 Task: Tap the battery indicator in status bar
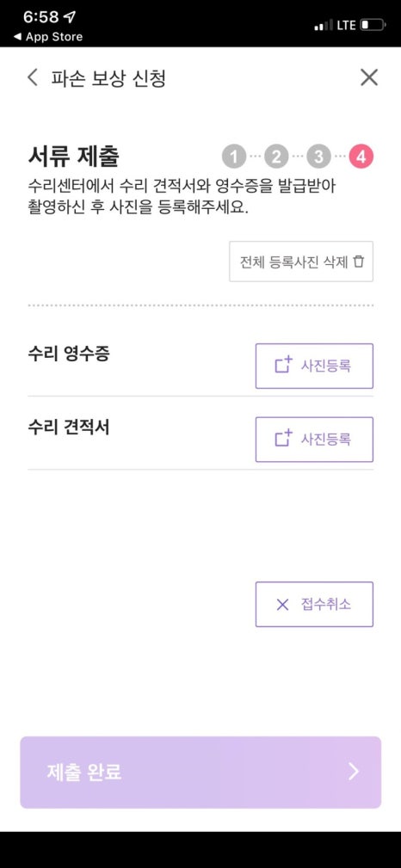coord(373,25)
